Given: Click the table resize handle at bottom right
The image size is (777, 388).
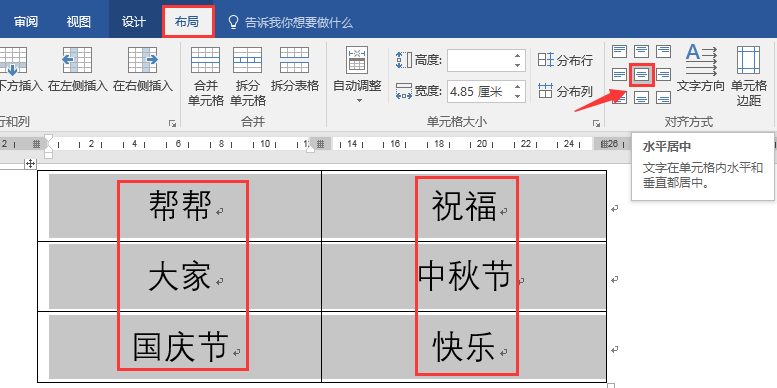Looking at the screenshot, I should (611, 385).
